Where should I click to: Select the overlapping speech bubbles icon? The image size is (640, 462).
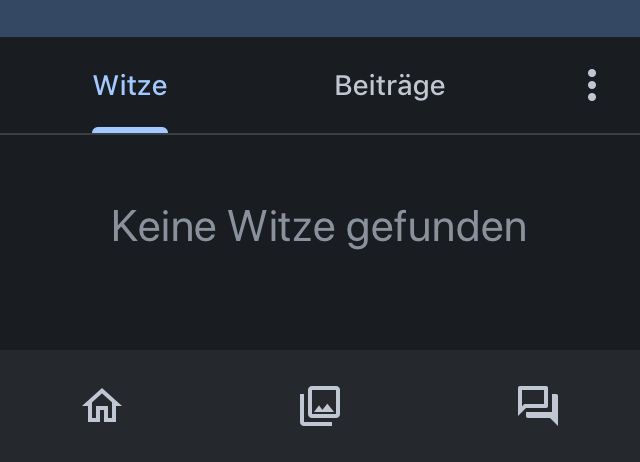(x=537, y=406)
